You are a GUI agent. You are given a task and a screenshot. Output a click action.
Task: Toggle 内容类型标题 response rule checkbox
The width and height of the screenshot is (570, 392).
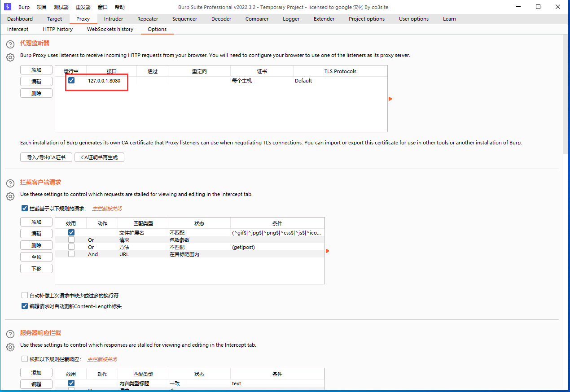click(71, 383)
